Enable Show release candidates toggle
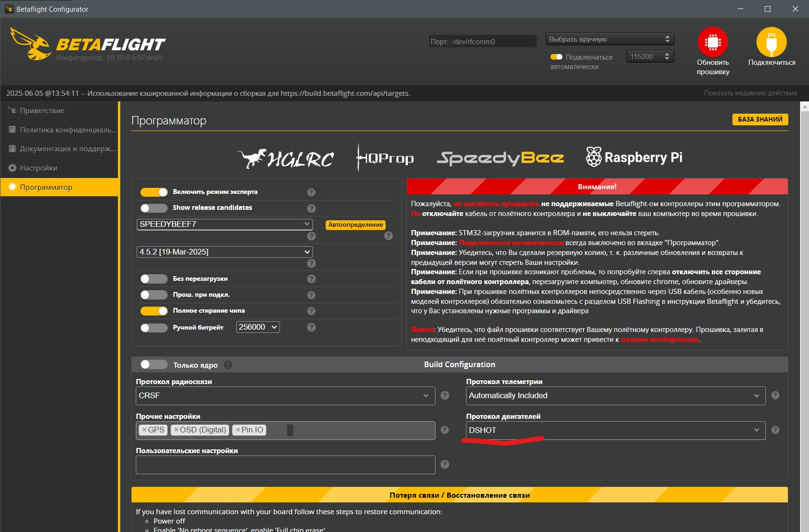 (154, 208)
